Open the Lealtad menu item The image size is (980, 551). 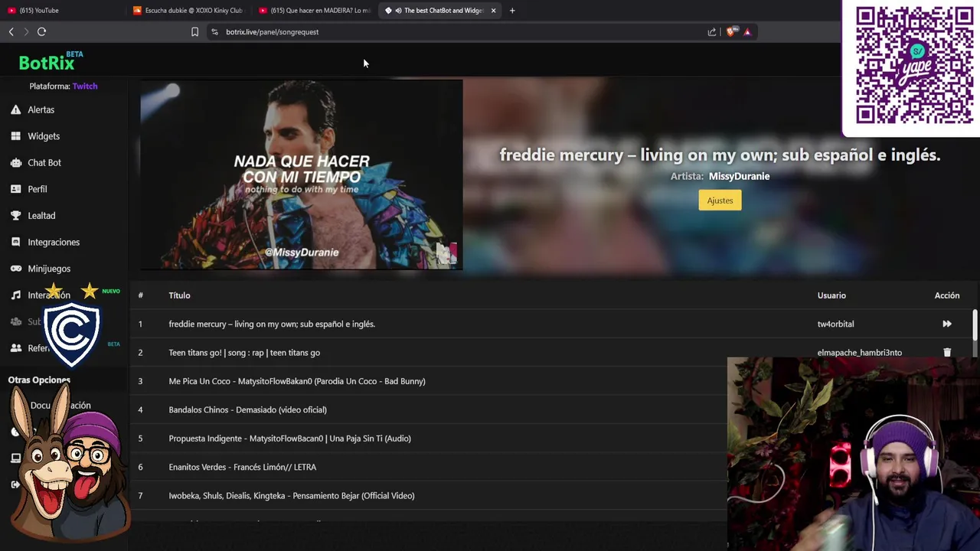pos(41,216)
